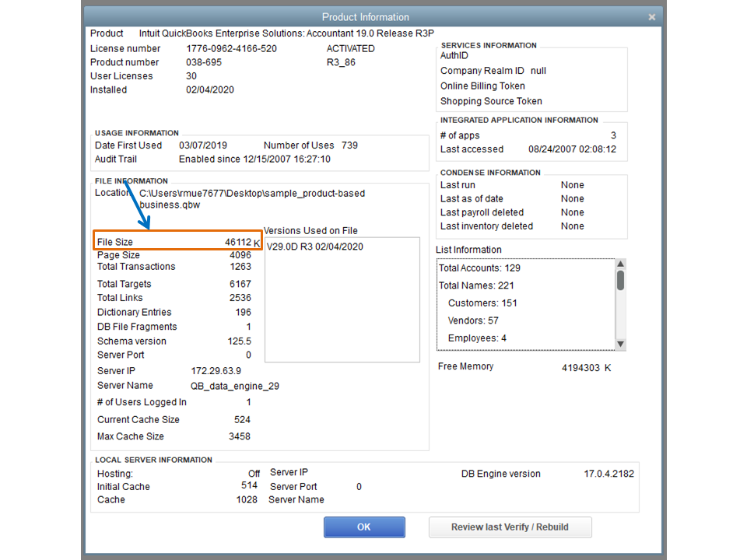Click Page Size value 4096
Image resolution: width=747 pixels, height=560 pixels.
(x=240, y=255)
